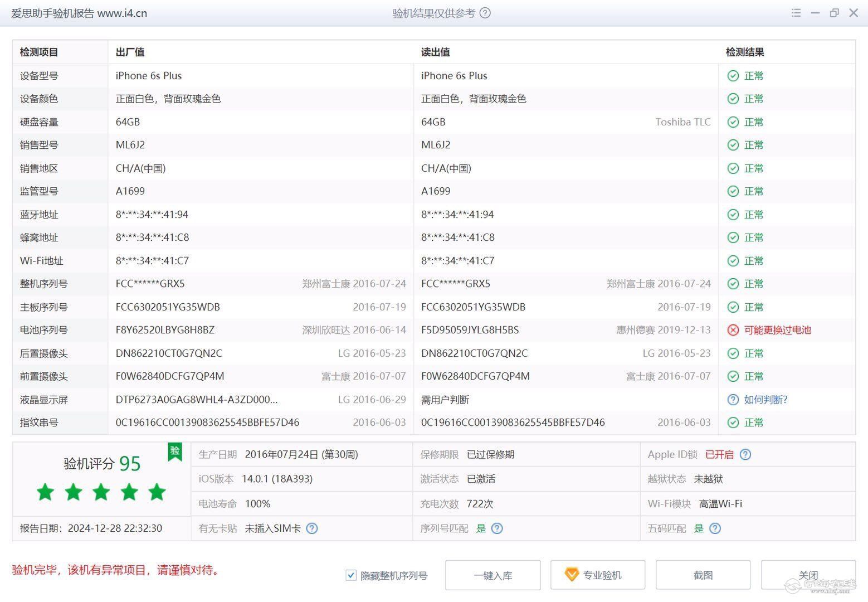
Task: Click the help icon next to 未插入SIM卡
Action: click(312, 528)
